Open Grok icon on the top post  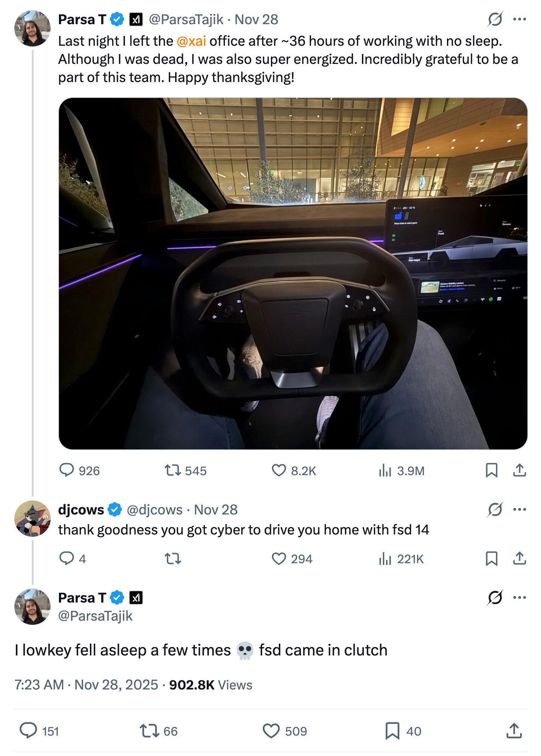[x=495, y=19]
